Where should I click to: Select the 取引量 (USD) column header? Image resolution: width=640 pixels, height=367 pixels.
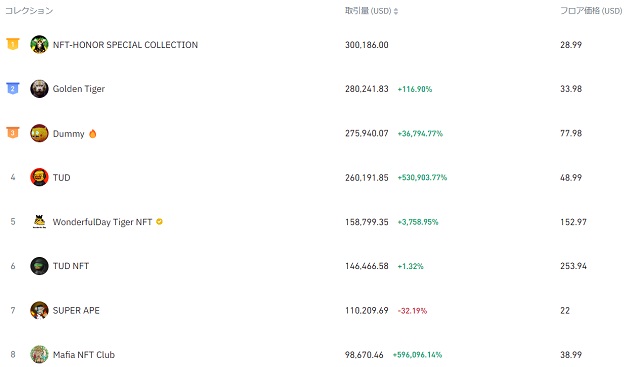click(368, 11)
